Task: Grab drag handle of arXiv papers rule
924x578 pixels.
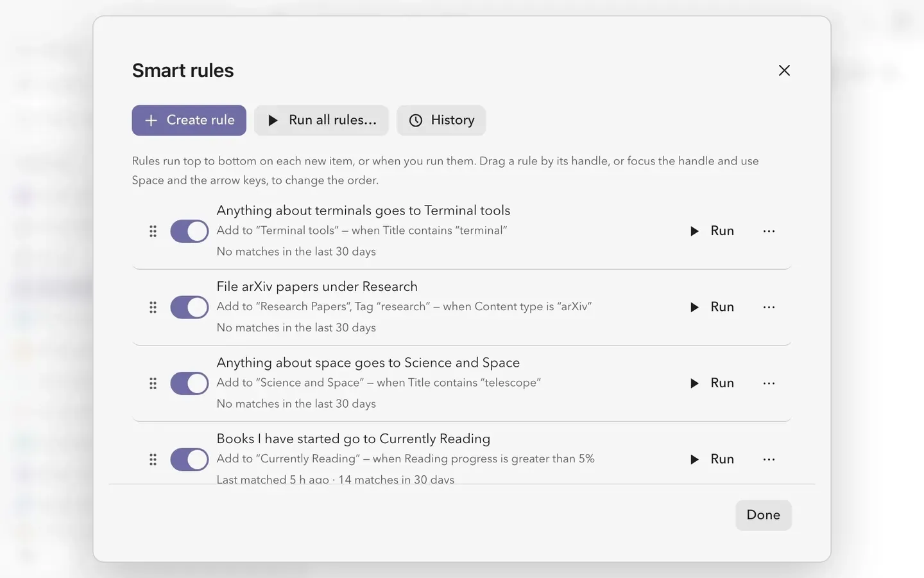Action: 153,308
